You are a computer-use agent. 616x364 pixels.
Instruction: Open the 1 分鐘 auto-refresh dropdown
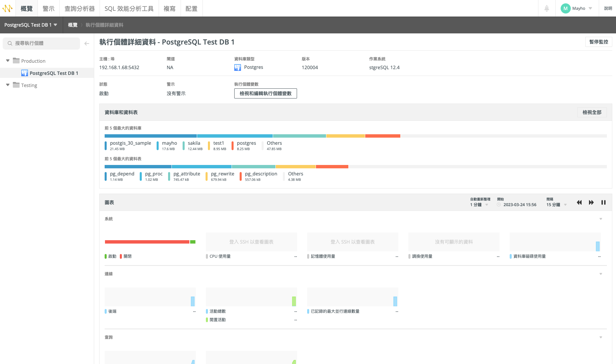(x=479, y=204)
